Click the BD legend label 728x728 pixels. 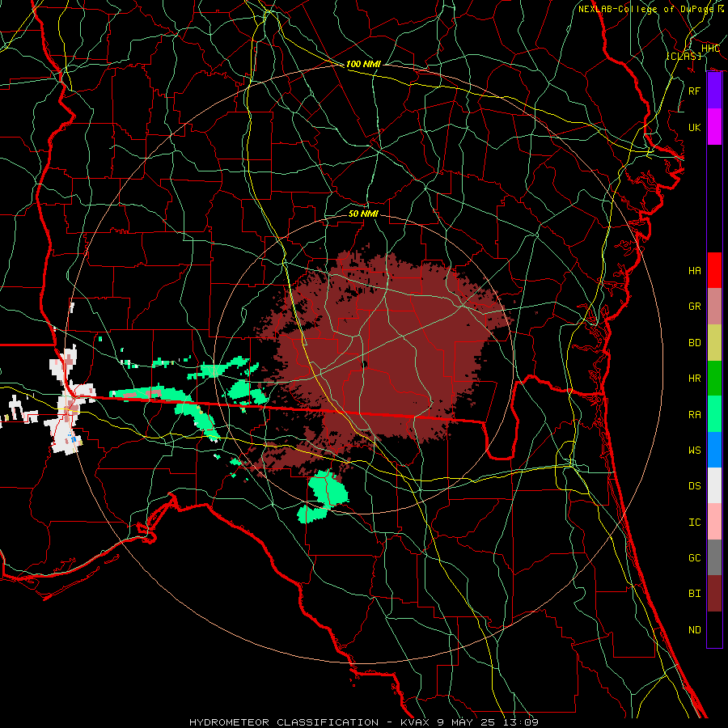click(x=695, y=343)
